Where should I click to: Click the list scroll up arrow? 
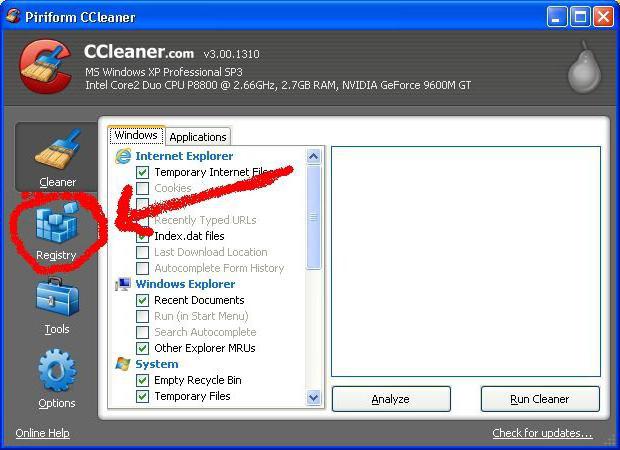tap(314, 157)
